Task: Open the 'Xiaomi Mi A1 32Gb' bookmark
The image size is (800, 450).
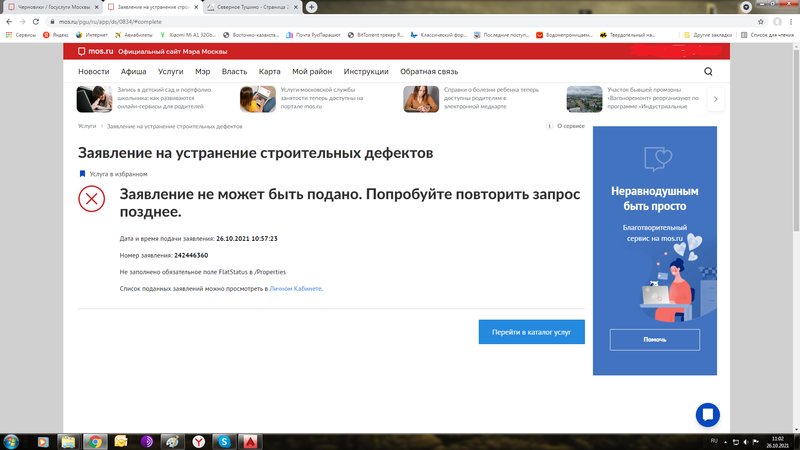Action: (188, 35)
